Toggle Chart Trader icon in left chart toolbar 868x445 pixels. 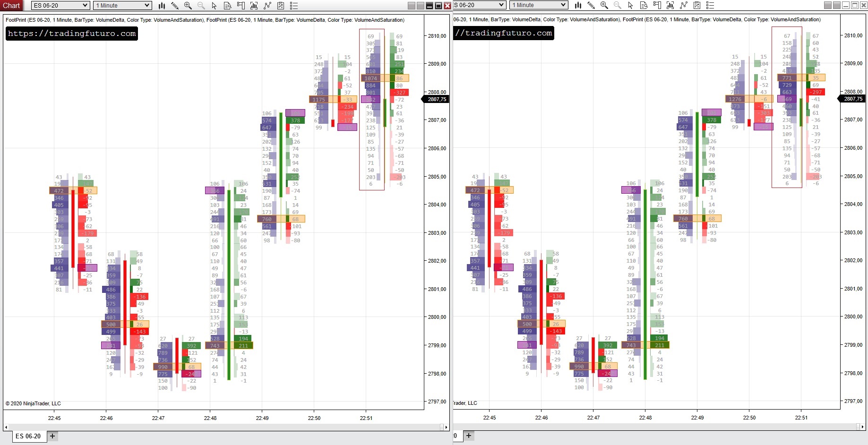pyautogui.click(x=241, y=6)
